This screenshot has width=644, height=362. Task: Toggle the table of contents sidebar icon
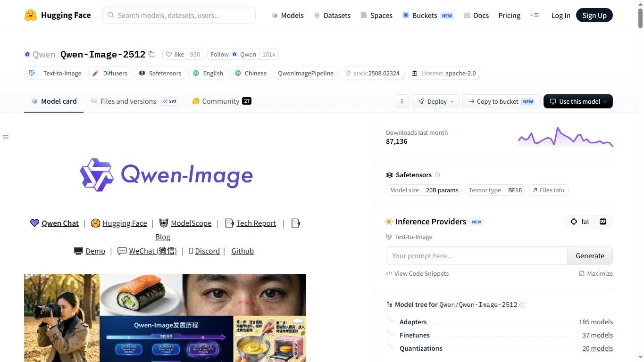click(x=6, y=137)
